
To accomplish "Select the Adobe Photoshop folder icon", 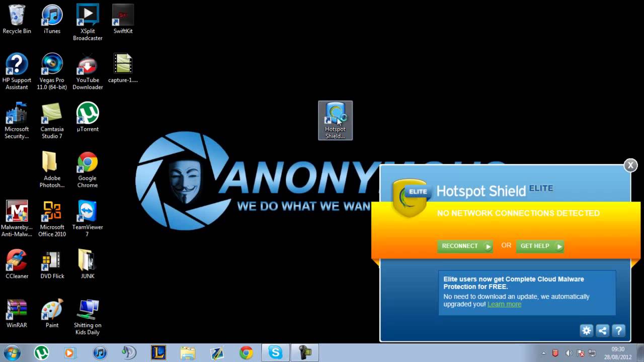I will [x=52, y=169].
